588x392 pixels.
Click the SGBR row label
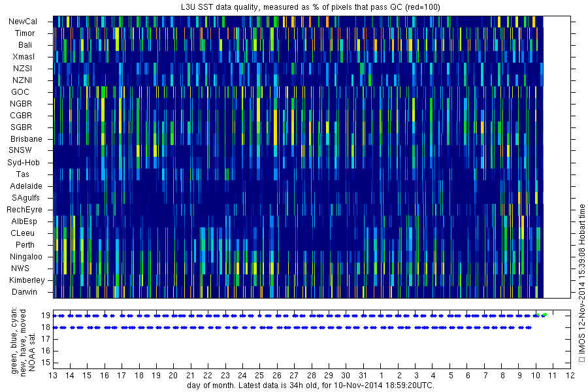21,127
